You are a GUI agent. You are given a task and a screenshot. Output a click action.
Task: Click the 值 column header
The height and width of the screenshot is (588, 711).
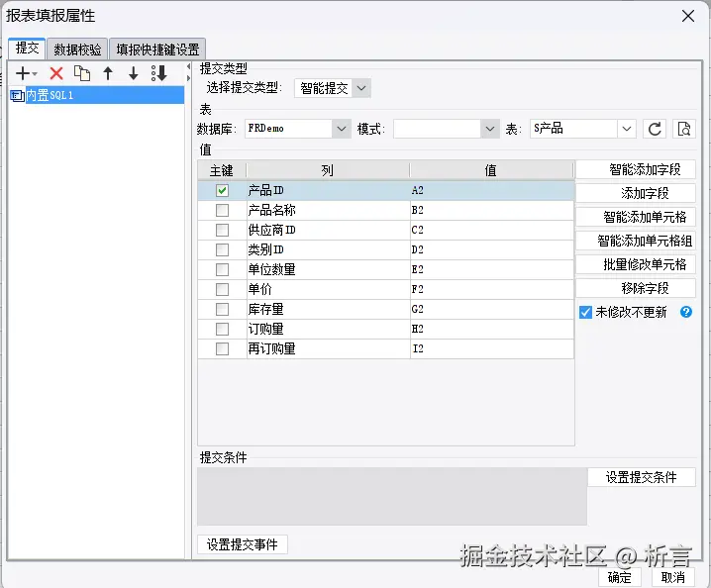491,170
